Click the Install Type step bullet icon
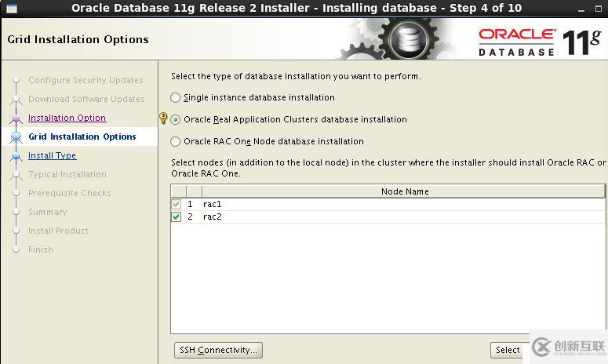 point(16,156)
